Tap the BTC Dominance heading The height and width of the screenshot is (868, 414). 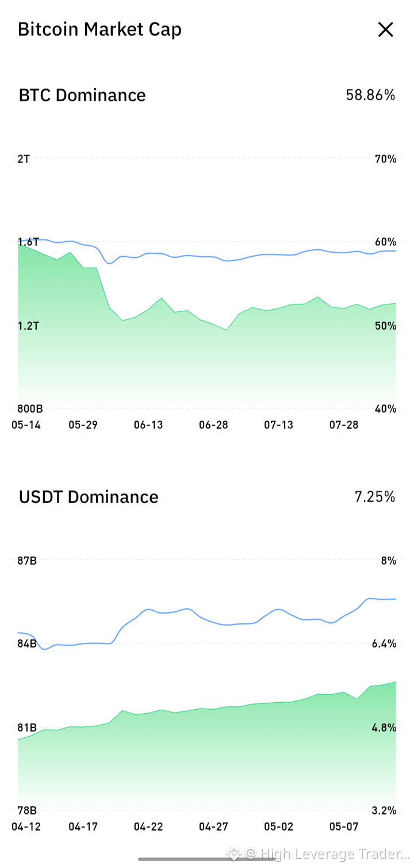point(82,95)
